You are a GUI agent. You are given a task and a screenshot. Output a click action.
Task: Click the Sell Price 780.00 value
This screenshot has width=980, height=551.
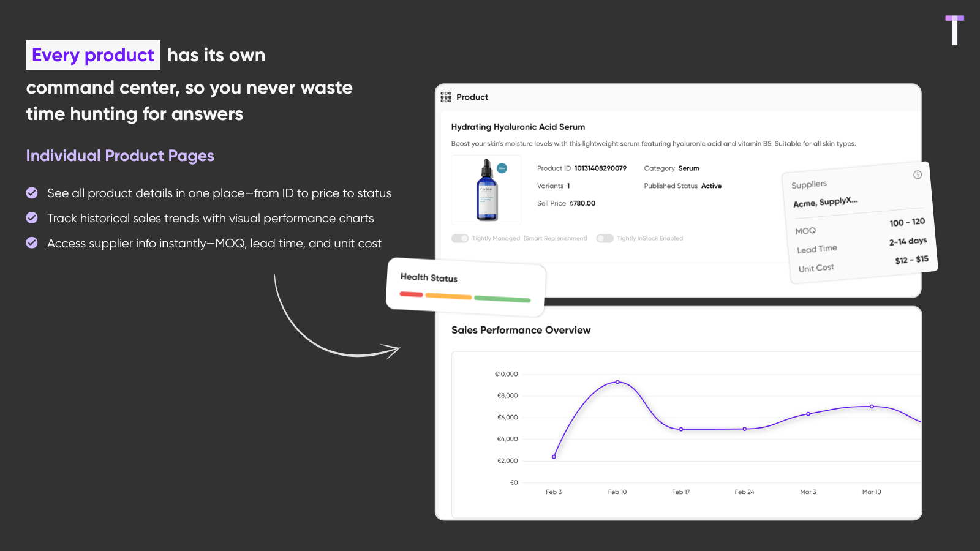pos(582,203)
